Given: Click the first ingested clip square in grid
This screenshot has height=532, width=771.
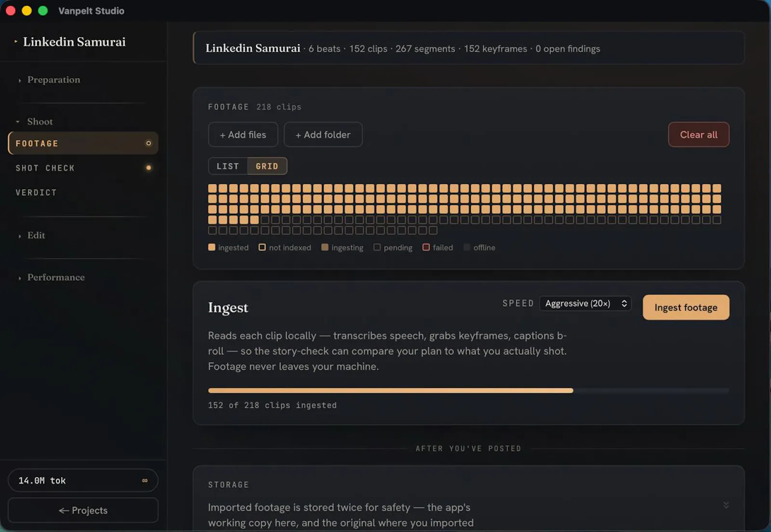Looking at the screenshot, I should pyautogui.click(x=212, y=188).
